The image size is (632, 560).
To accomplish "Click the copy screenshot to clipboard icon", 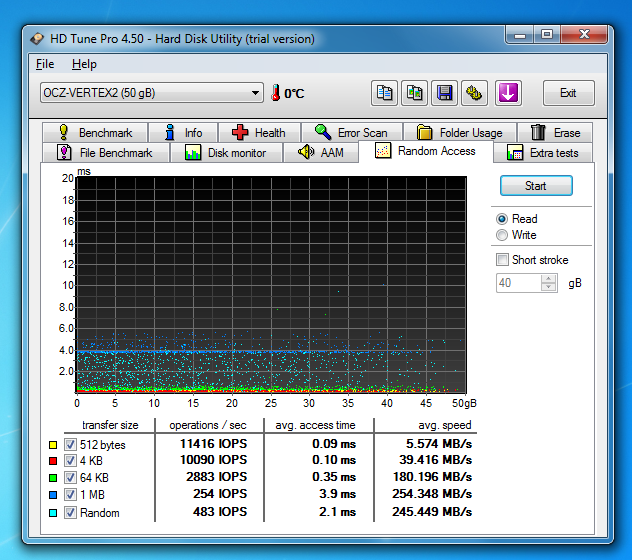I will (414, 93).
